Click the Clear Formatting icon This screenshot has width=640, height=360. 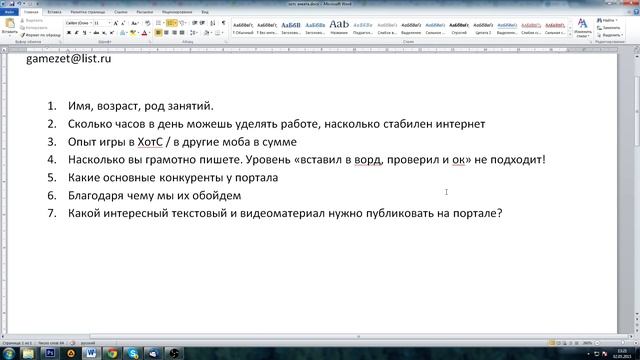click(147, 23)
